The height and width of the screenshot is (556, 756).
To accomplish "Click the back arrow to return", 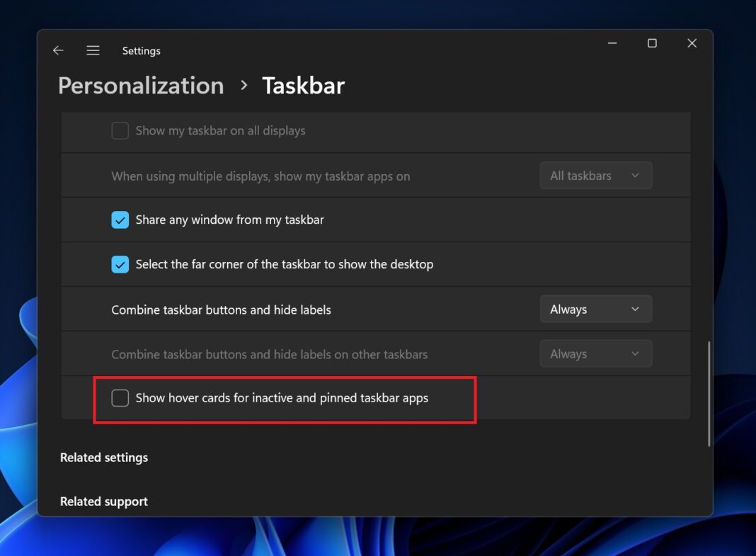I will (57, 50).
